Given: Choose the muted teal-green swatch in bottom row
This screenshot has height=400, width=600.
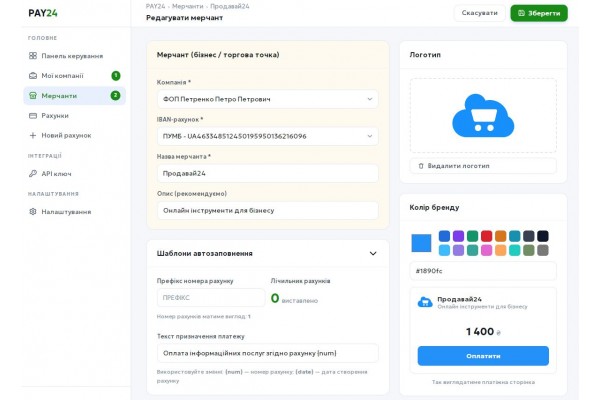Looking at the screenshot, I should pos(473,250).
